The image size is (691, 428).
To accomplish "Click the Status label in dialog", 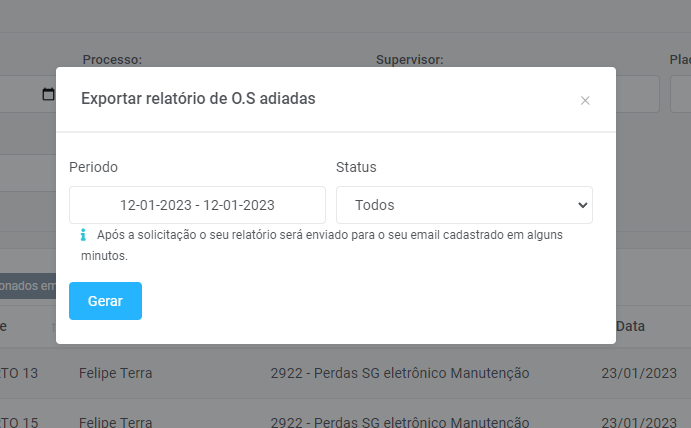I will click(356, 167).
